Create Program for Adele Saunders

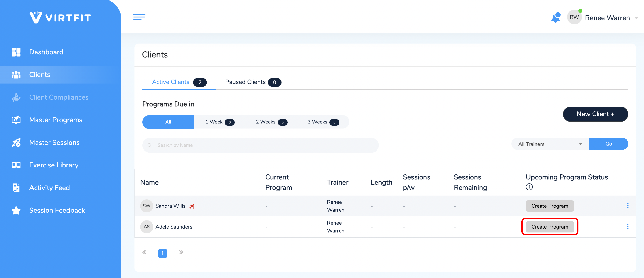pos(550,227)
